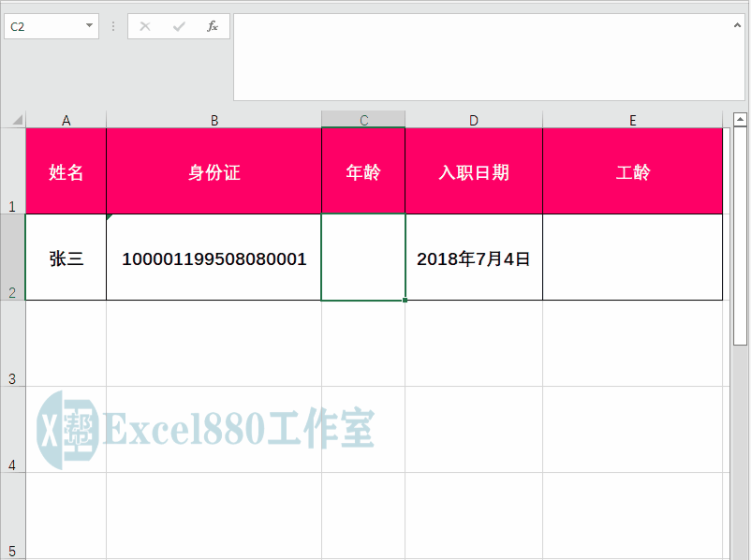Screen dimensions: 751x560
Task: Open the Name Box dropdown arrow
Action: point(89,25)
